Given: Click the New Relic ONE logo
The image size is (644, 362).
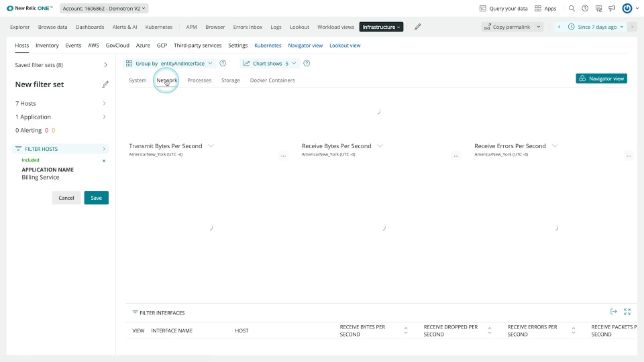Looking at the screenshot, I should click(30, 8).
